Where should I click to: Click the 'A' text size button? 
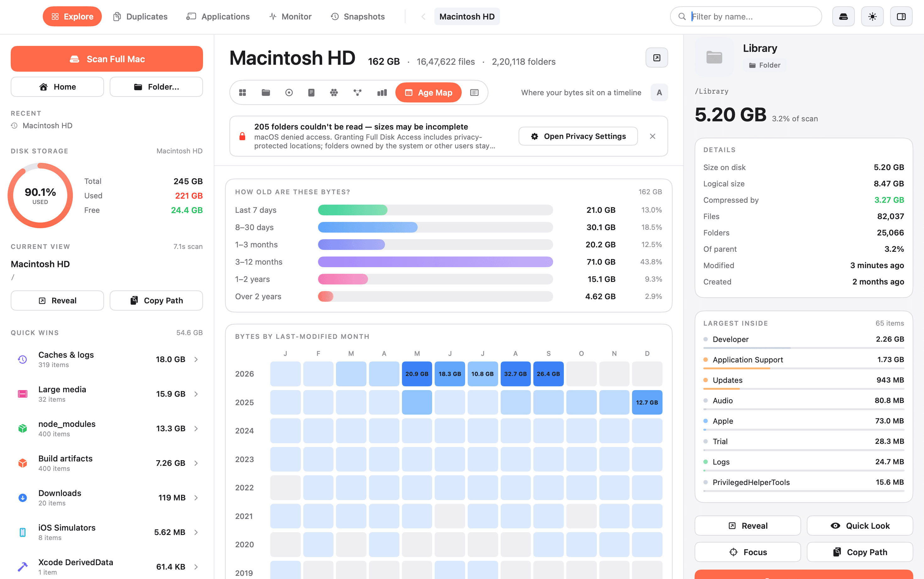(x=659, y=93)
